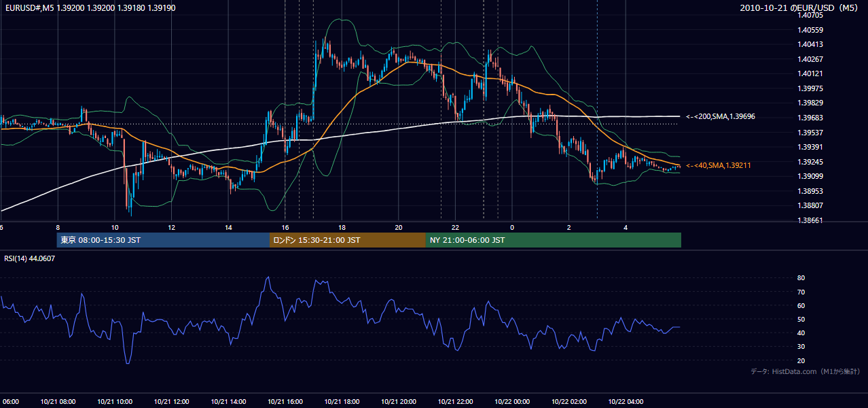Click the 1.40413 price axis value

[810, 44]
